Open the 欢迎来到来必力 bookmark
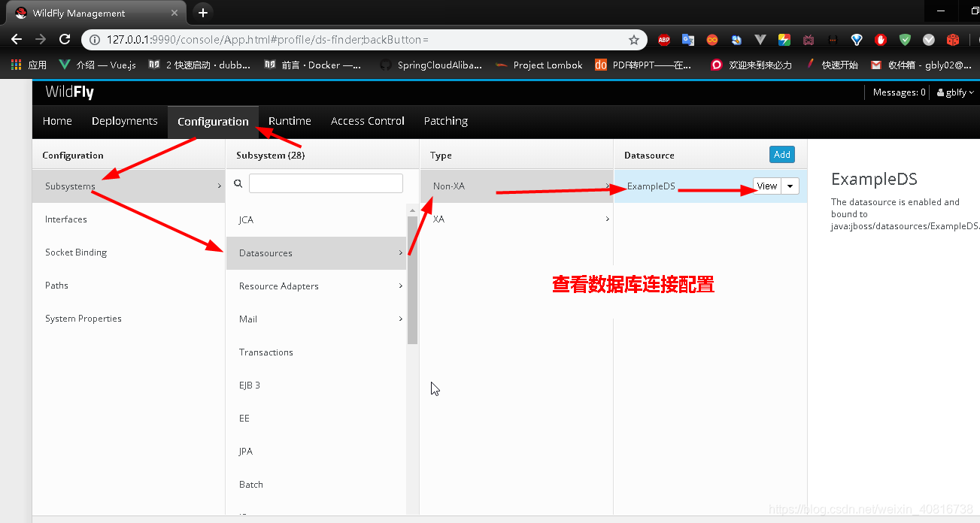The image size is (980, 523). (x=751, y=65)
